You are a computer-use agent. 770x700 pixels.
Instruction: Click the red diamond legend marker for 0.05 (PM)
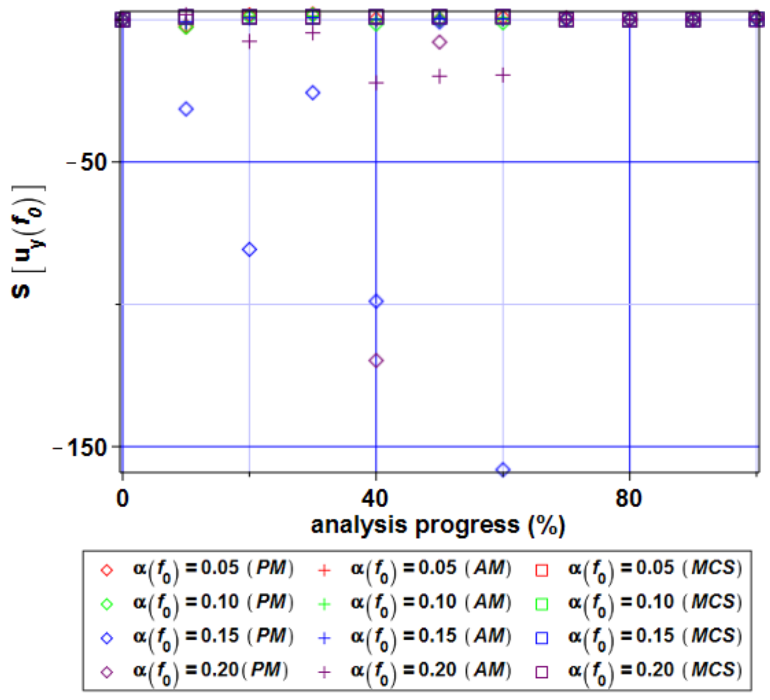(x=107, y=571)
